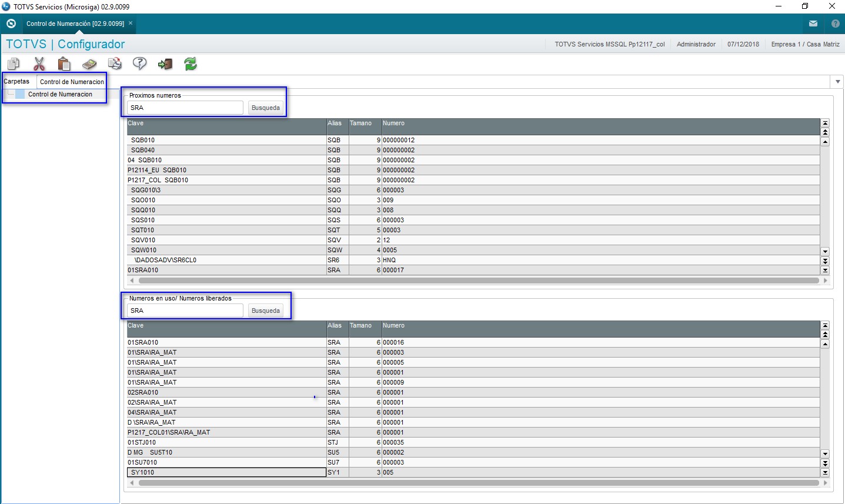Click the printer spool toolbar icon

point(115,64)
